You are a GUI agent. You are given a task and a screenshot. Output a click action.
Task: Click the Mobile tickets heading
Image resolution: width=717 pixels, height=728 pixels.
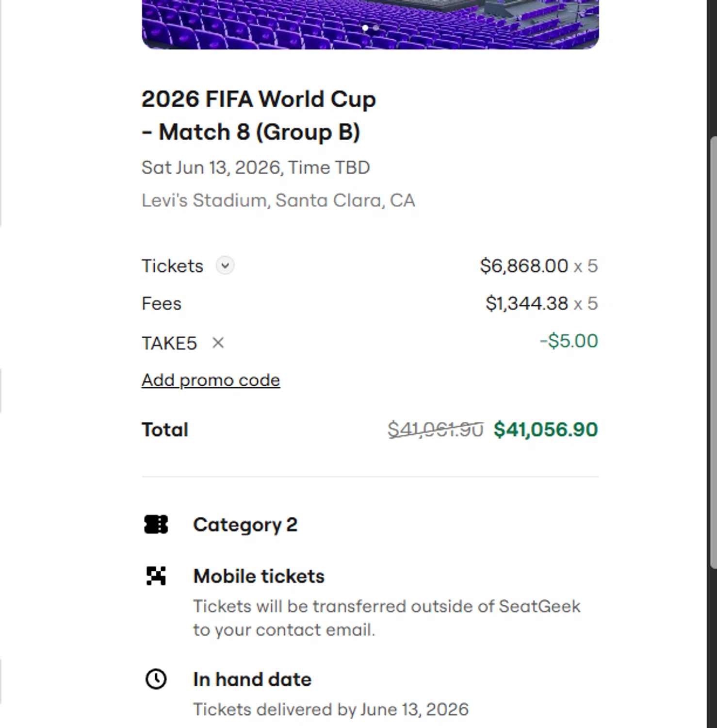click(x=259, y=576)
